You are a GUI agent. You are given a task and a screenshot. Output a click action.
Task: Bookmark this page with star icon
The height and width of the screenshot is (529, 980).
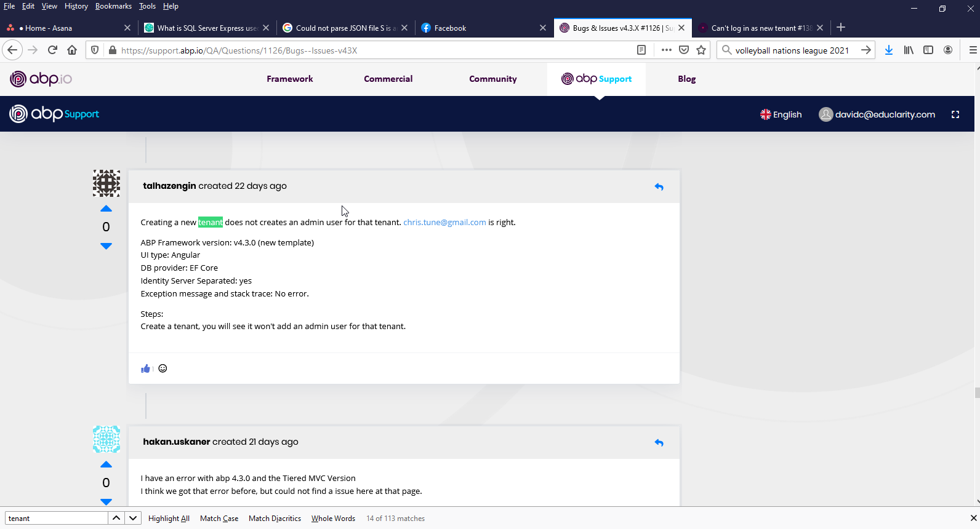coord(701,50)
